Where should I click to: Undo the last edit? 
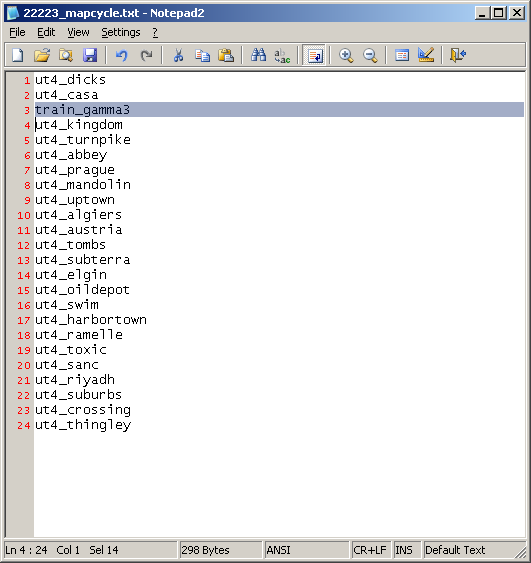tap(121, 55)
